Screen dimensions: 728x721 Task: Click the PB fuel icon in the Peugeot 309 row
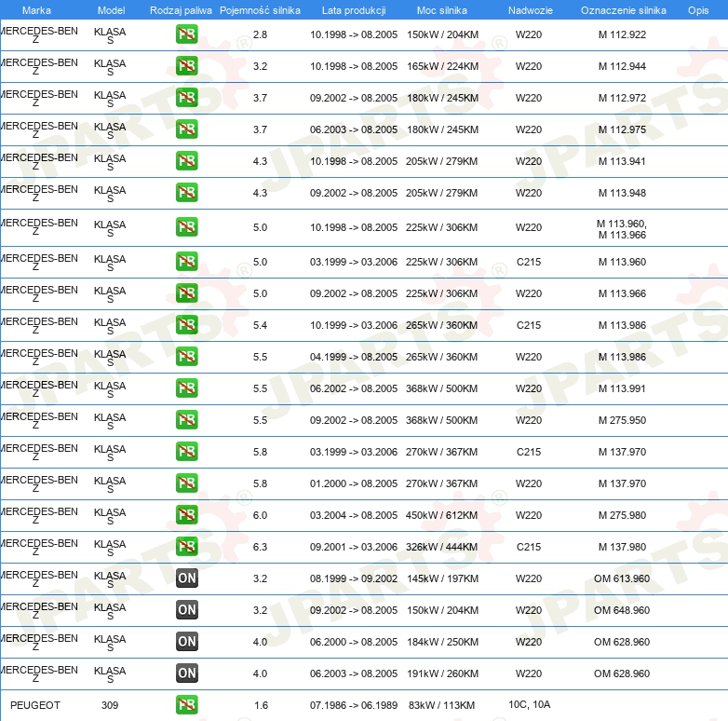pos(186,705)
